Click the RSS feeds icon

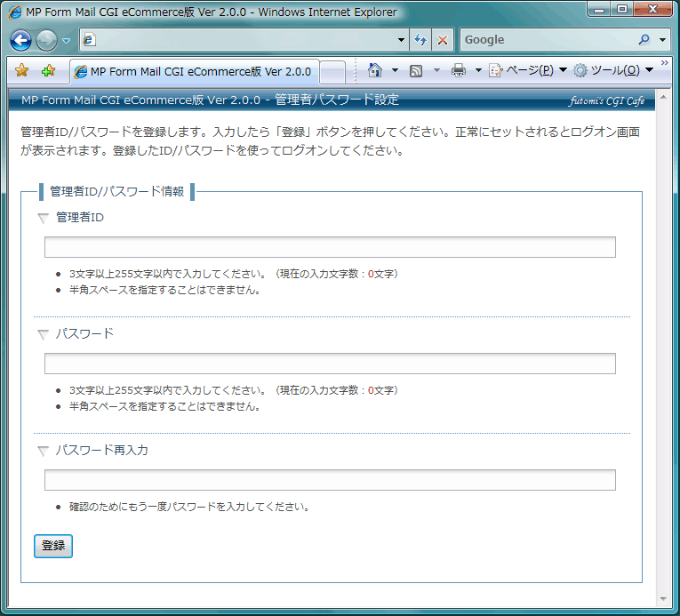pos(416,71)
